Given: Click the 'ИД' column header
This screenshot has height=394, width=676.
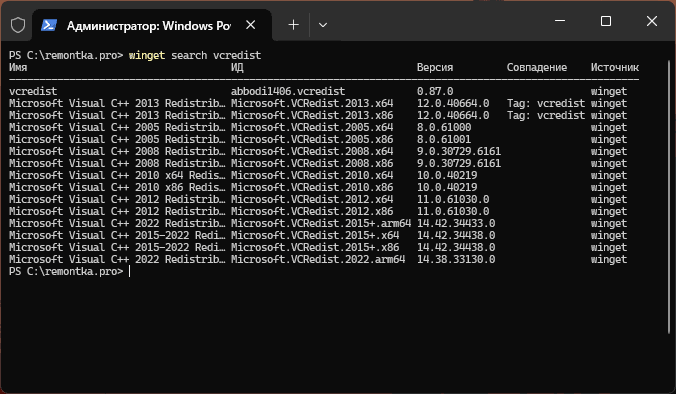Looking at the screenshot, I should [237, 68].
